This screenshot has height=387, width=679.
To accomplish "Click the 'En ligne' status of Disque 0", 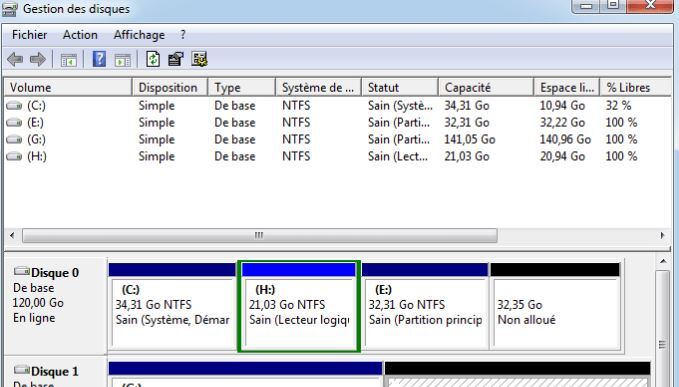I will pyautogui.click(x=34, y=318).
